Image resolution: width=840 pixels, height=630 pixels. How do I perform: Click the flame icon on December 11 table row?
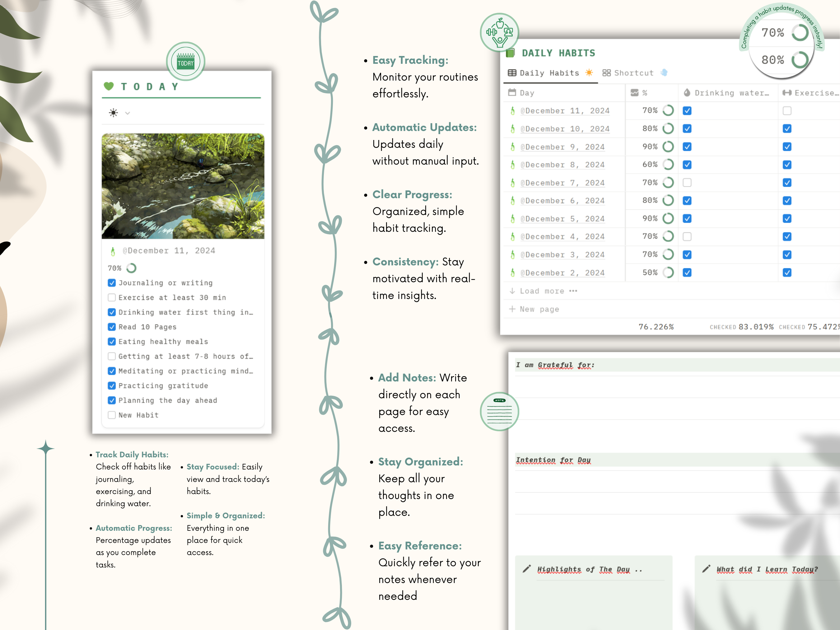513,111
